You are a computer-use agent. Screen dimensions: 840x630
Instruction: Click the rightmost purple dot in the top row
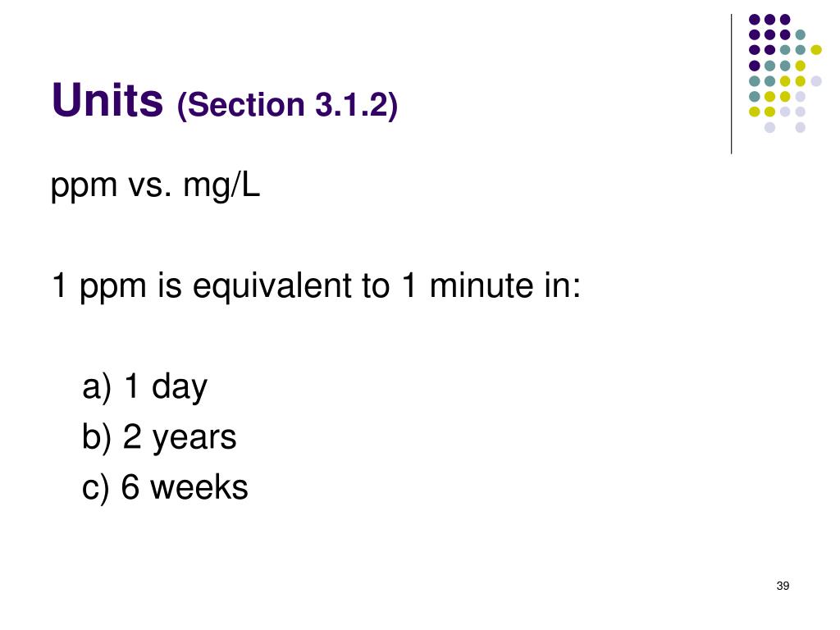click(785, 19)
